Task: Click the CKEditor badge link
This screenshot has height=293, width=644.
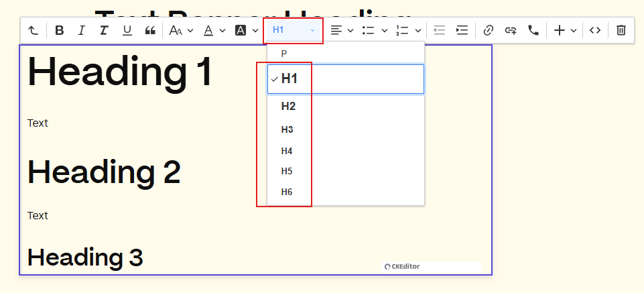Action: 402,266
